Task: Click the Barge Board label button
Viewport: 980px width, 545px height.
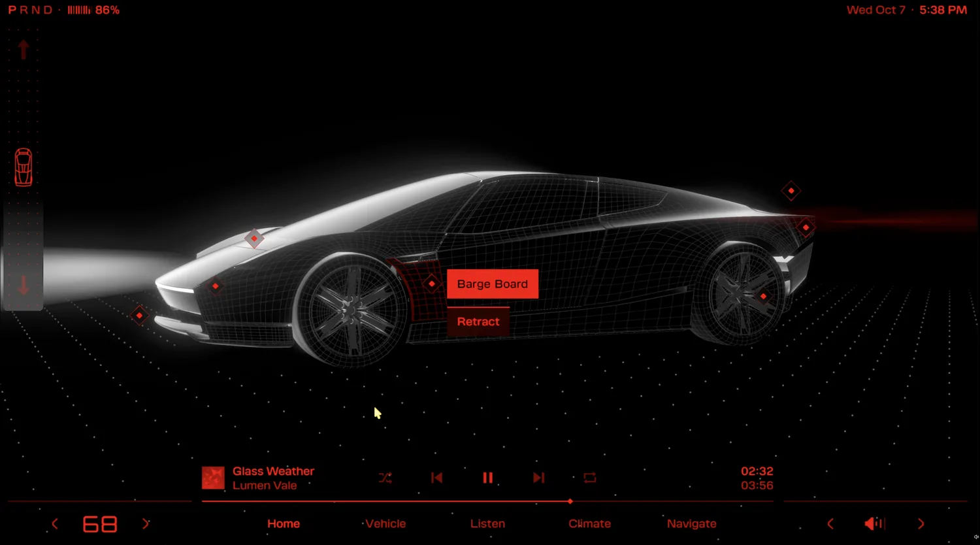Action: (x=493, y=284)
